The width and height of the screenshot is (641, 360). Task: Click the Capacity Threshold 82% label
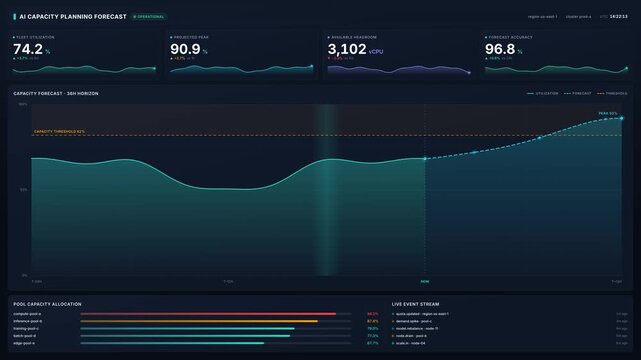[x=59, y=132]
